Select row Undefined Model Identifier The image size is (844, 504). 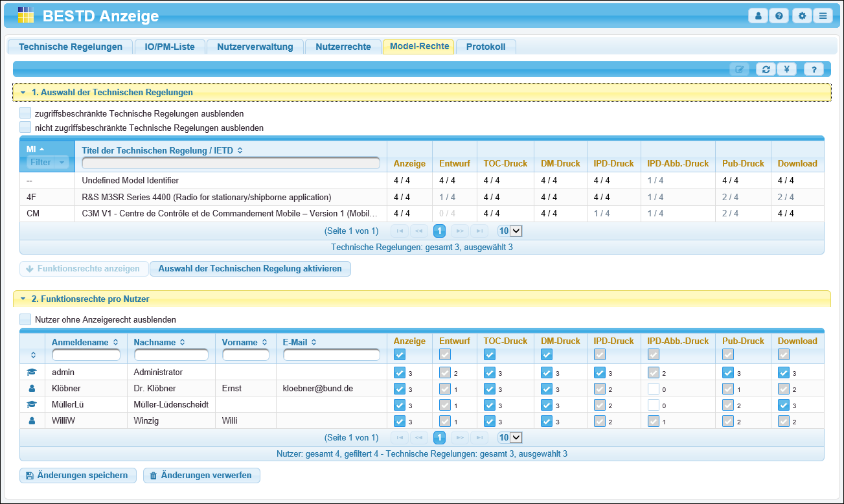[422, 180]
